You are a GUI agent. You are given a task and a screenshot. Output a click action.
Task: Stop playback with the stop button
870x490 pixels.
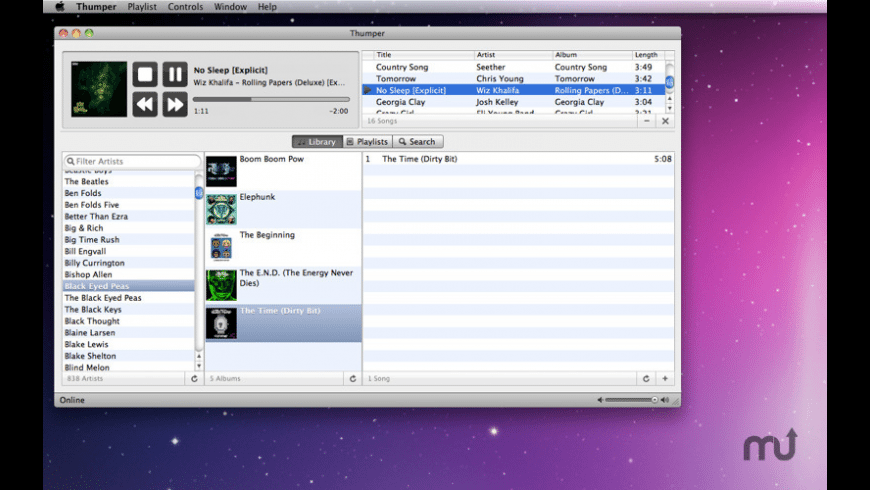(x=145, y=74)
